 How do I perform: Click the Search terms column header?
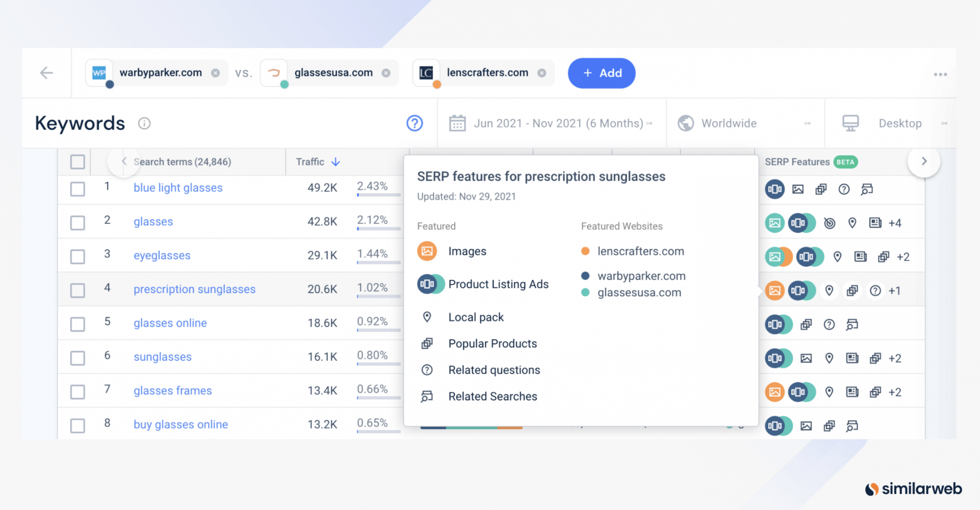click(182, 162)
